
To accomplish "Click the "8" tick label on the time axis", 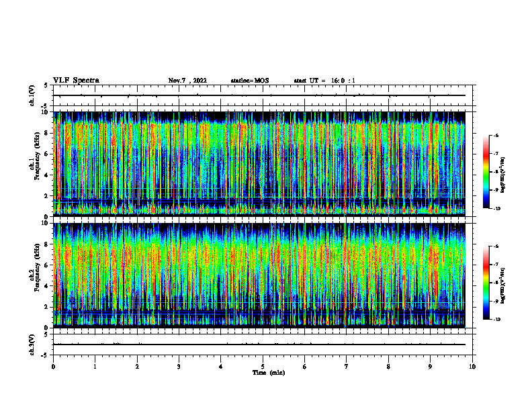I will [x=388, y=367].
